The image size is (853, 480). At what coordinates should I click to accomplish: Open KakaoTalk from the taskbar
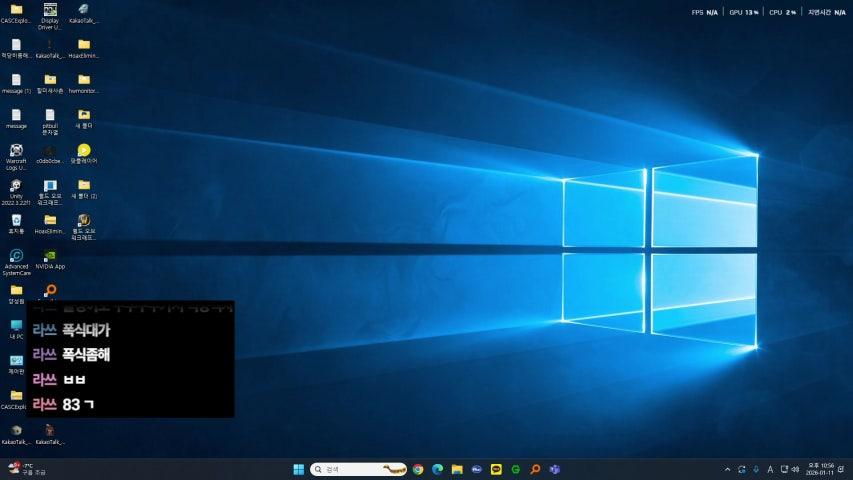(495, 469)
